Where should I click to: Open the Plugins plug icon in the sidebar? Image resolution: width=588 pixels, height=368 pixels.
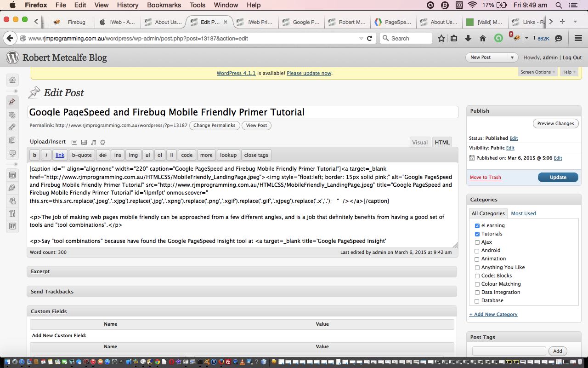pos(12,188)
